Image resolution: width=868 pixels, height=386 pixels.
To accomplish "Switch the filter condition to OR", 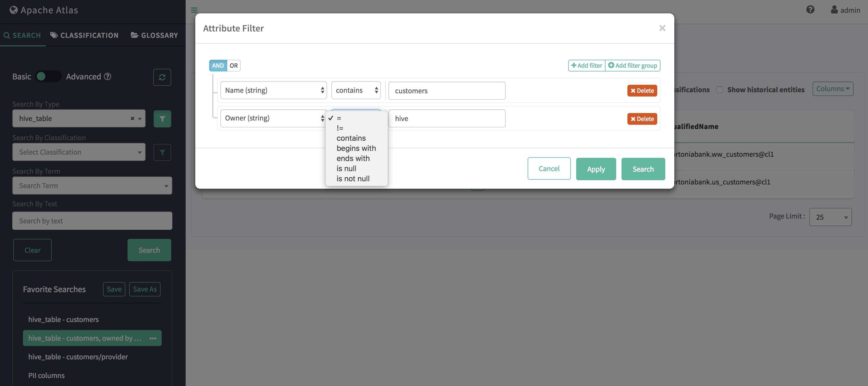I will [x=233, y=65].
